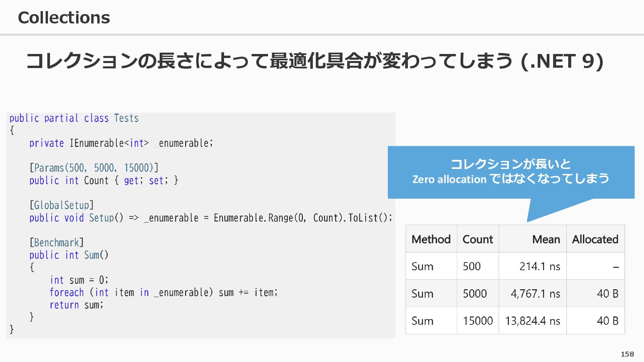Viewport: 644px width, 362px height.
Task: Click the Allocated 40 B cell in last row
Action: coord(607,321)
